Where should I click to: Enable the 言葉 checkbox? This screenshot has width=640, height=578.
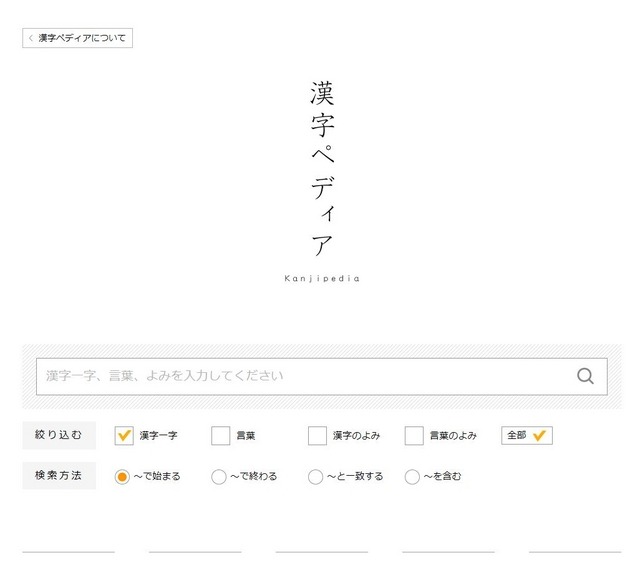[220, 436]
